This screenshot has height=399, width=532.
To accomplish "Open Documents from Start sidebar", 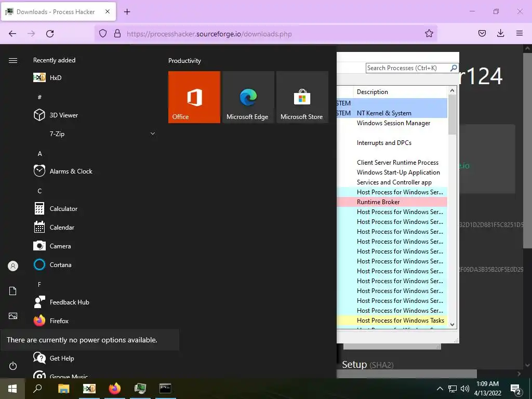I will tap(13, 291).
